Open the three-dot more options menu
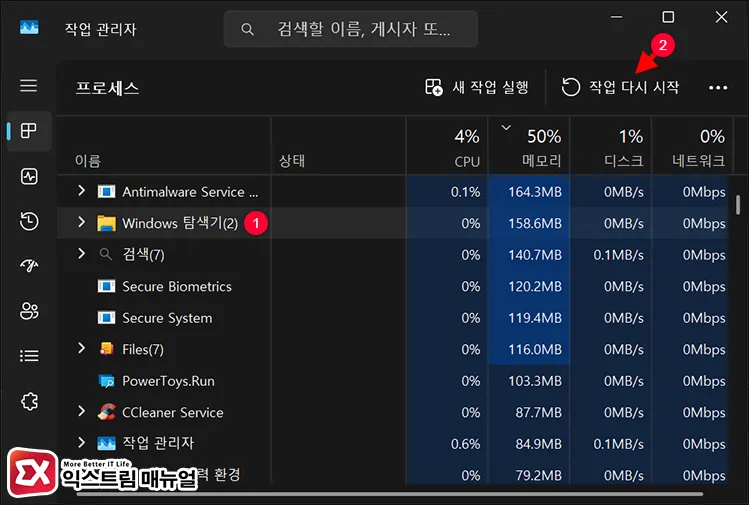 coord(718,88)
